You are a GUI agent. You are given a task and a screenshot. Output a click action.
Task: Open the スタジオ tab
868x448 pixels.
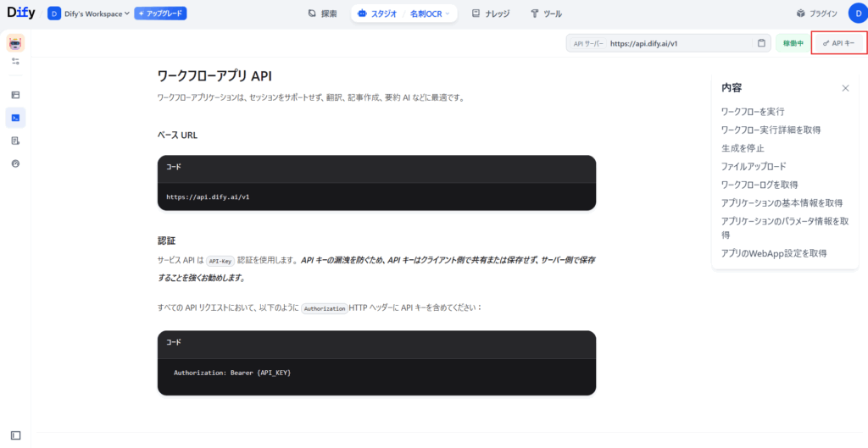point(377,14)
